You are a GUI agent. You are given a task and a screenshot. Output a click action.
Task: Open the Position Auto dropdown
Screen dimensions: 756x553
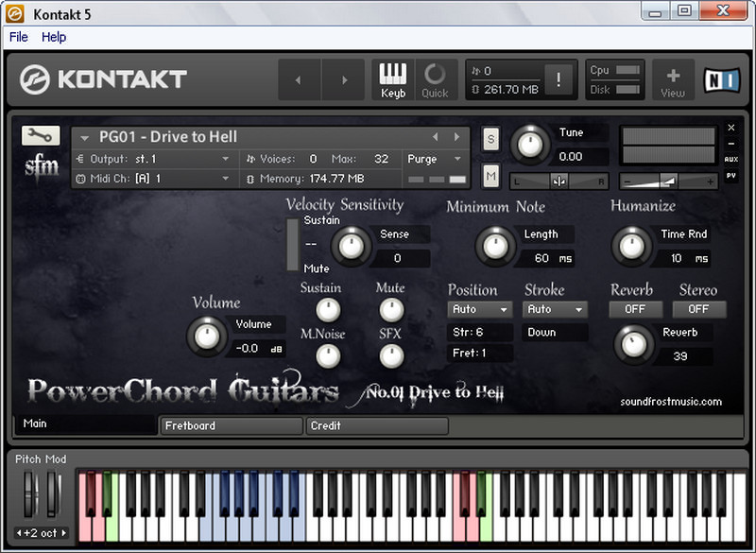click(x=479, y=309)
